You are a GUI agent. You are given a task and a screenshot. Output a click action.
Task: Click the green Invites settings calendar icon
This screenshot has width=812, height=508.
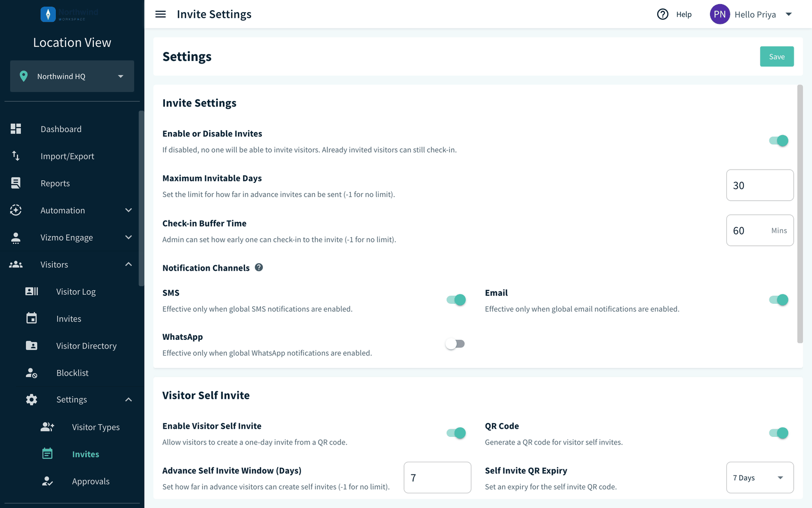47,454
